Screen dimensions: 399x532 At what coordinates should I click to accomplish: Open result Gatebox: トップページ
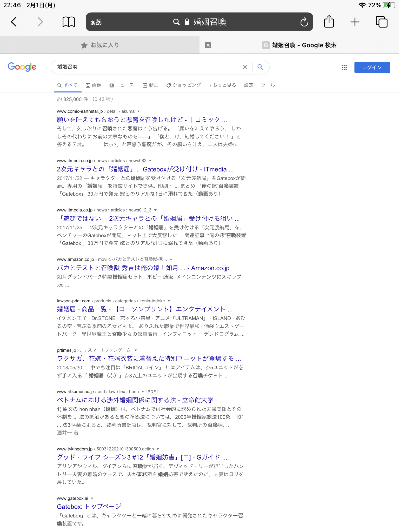pos(89,507)
